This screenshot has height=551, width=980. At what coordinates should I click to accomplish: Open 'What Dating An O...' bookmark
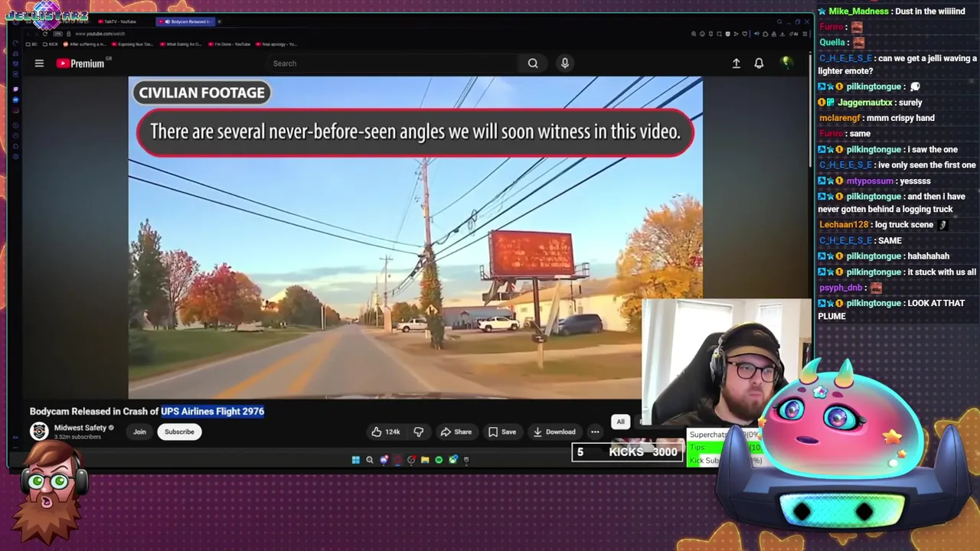coord(181,44)
